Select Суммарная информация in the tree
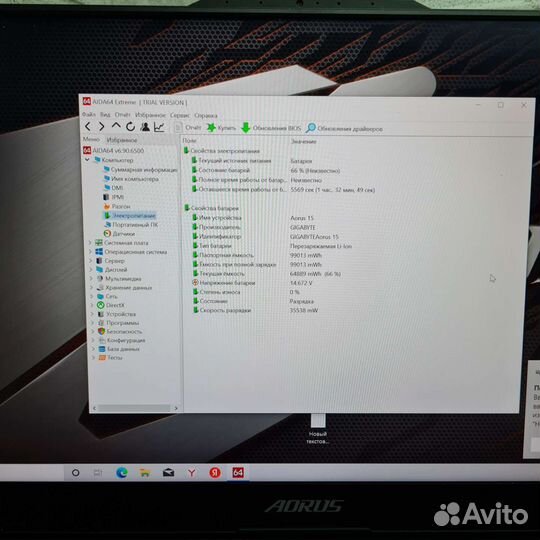Image resolution: width=540 pixels, height=540 pixels. pyautogui.click(x=141, y=169)
